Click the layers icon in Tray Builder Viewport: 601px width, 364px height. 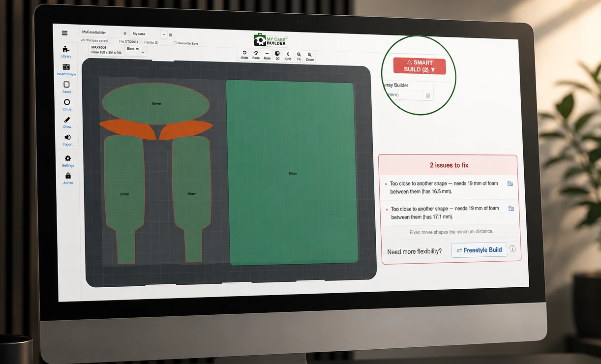[x=428, y=96]
